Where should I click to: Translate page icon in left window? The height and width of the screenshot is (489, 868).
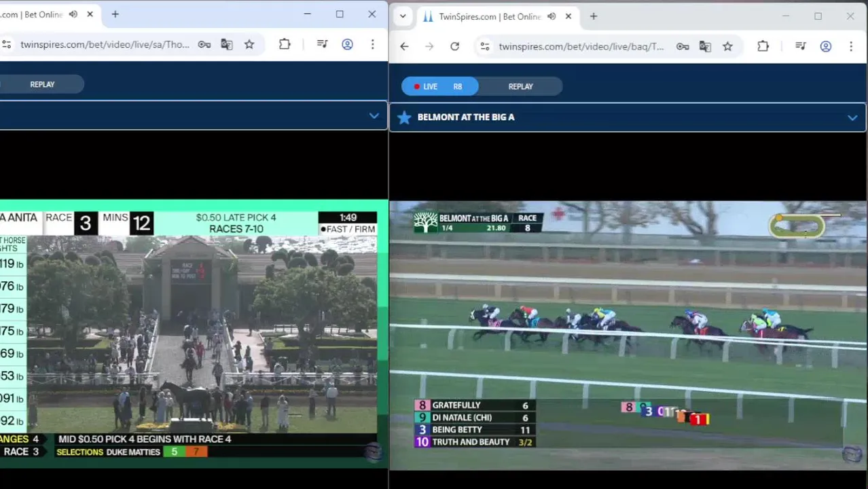(x=226, y=45)
